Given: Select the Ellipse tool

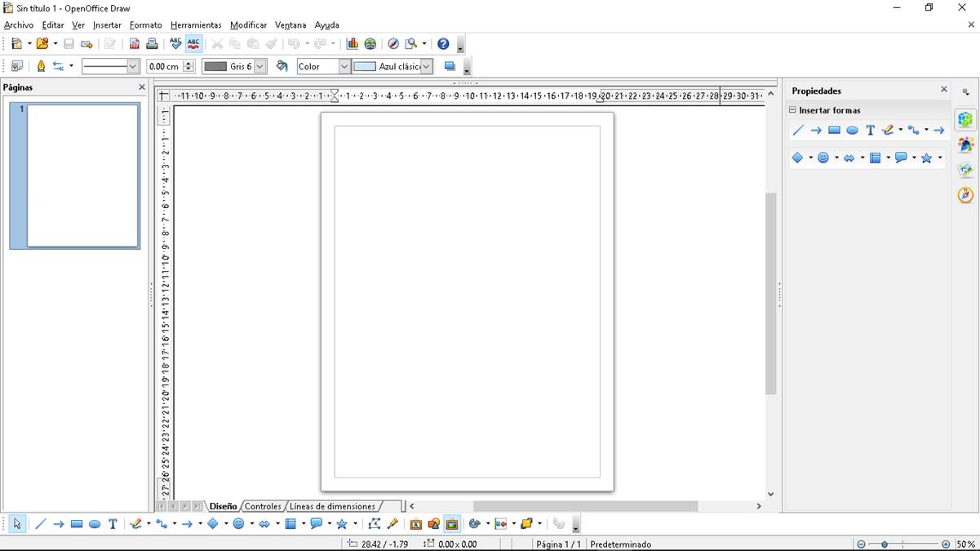Looking at the screenshot, I should coord(95,524).
